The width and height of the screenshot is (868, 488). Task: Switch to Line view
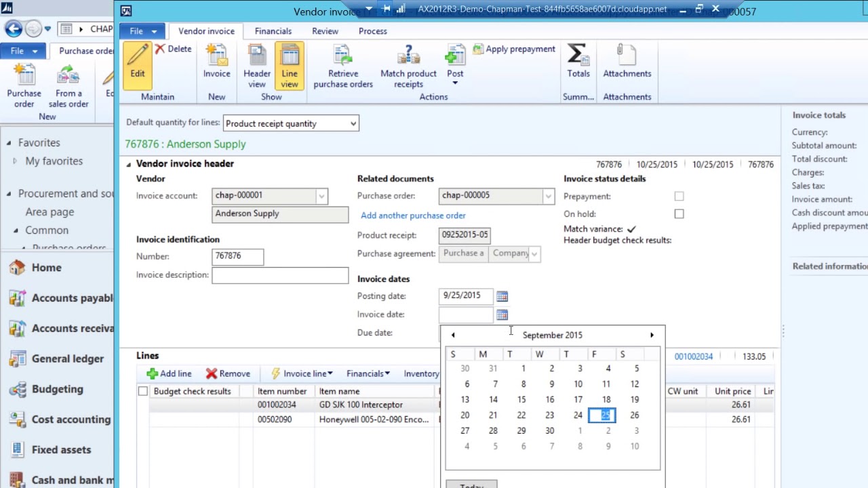[290, 65]
